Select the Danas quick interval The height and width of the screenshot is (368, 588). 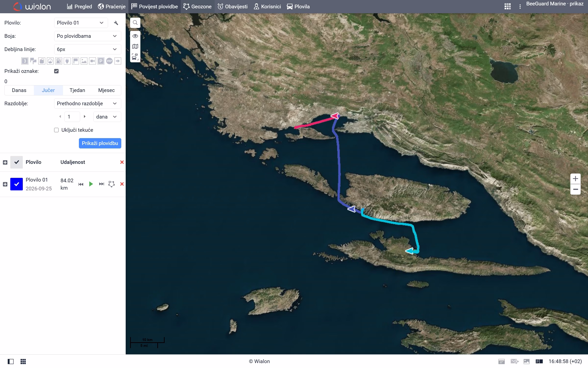point(19,90)
